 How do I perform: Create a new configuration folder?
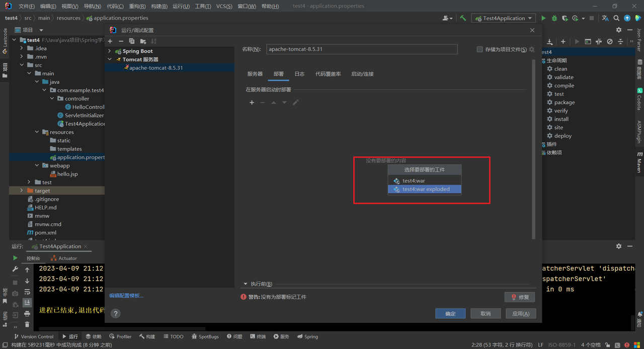(143, 41)
